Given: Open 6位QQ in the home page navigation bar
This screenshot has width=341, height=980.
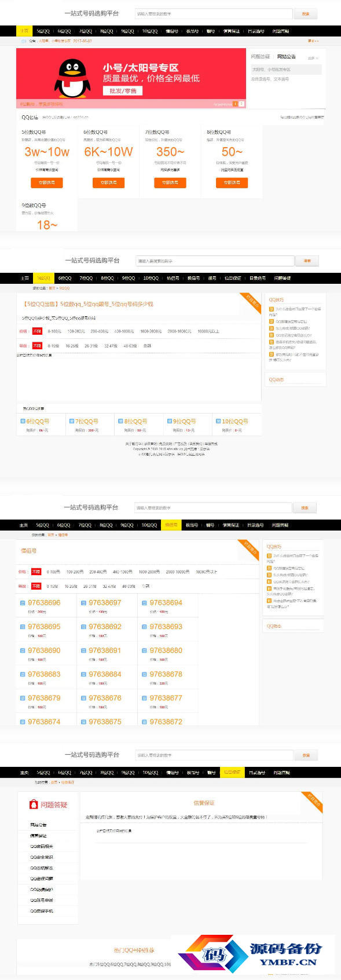Looking at the screenshot, I should tap(64, 31).
